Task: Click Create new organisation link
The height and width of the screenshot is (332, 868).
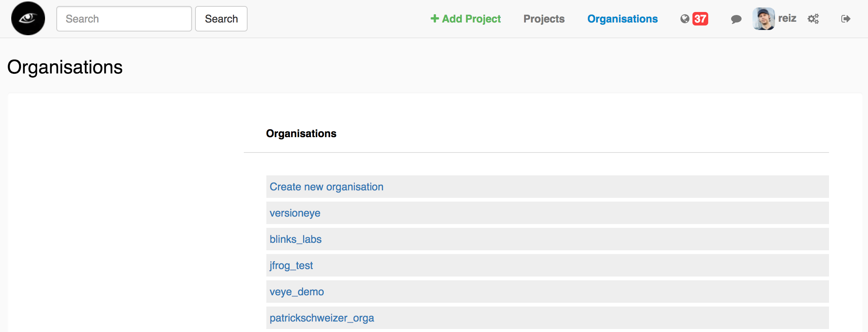Action: click(326, 187)
